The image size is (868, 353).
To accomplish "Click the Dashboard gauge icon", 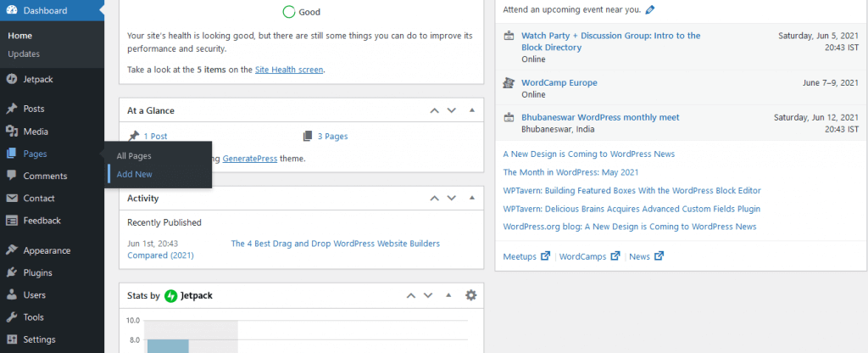I will point(11,10).
